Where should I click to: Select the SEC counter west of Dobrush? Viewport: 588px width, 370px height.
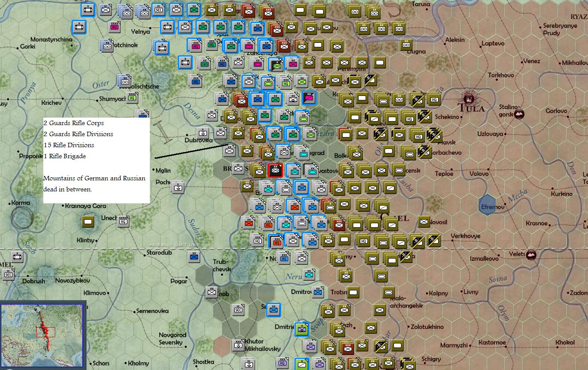tap(8, 275)
